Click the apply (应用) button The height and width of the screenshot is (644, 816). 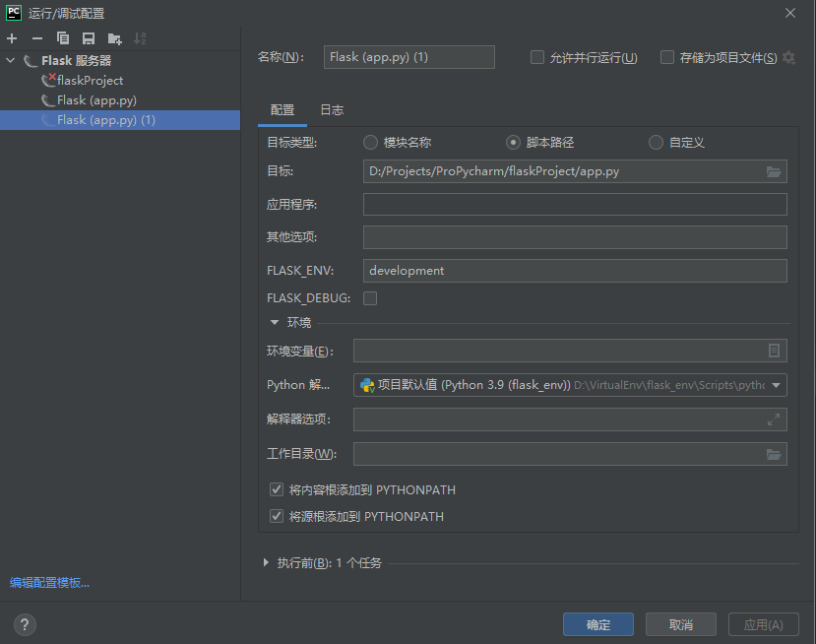coord(764,624)
